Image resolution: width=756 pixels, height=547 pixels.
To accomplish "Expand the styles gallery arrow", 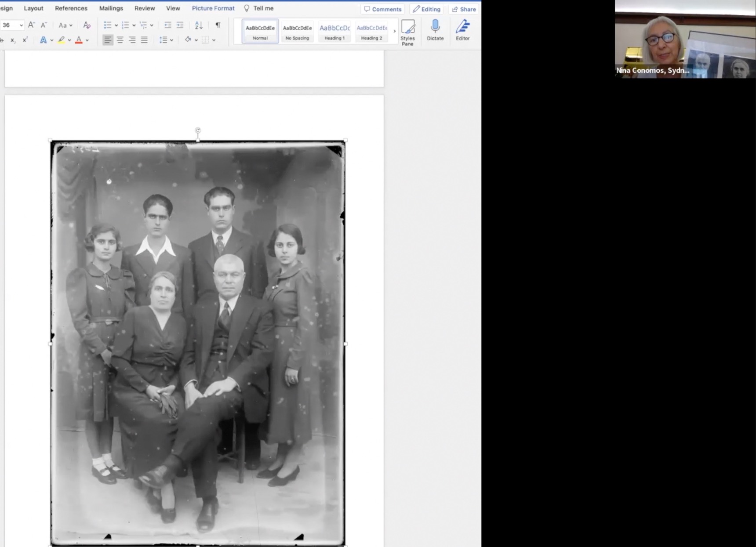I will 394,31.
